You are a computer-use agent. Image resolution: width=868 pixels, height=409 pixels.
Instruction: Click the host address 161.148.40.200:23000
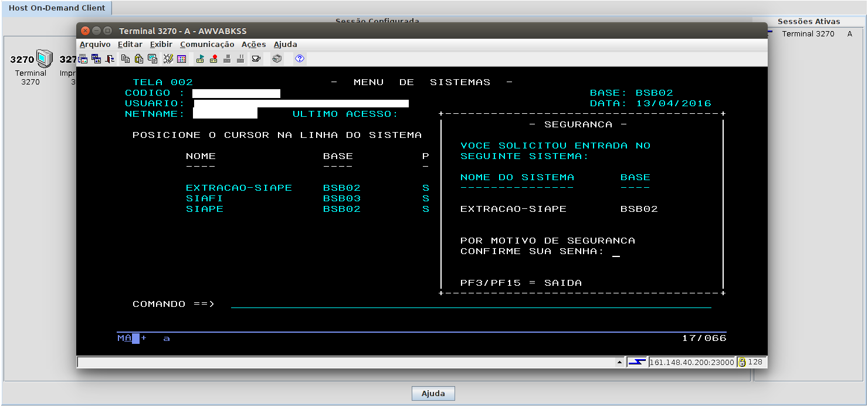tap(692, 362)
